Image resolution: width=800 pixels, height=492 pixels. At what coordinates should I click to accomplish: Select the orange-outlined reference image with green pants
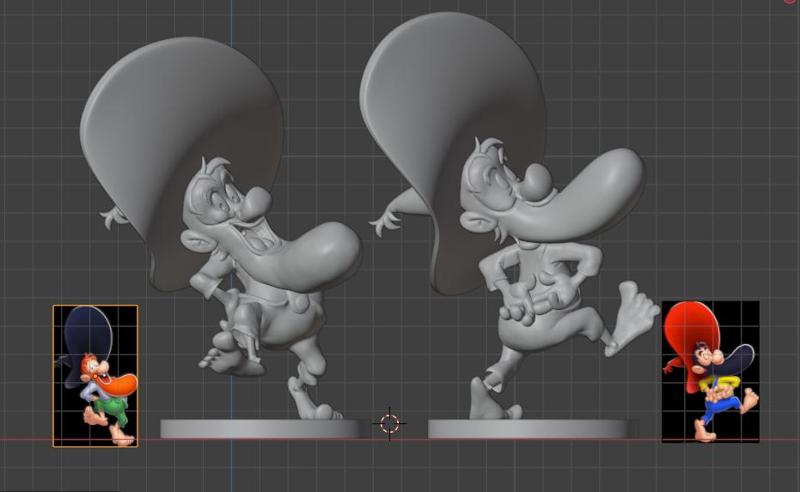pos(95,376)
